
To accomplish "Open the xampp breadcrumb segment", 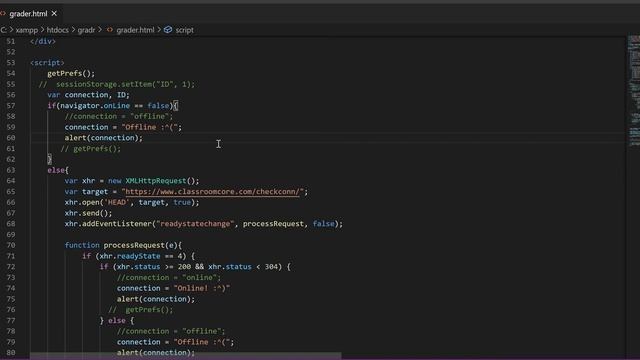I will (x=27, y=30).
